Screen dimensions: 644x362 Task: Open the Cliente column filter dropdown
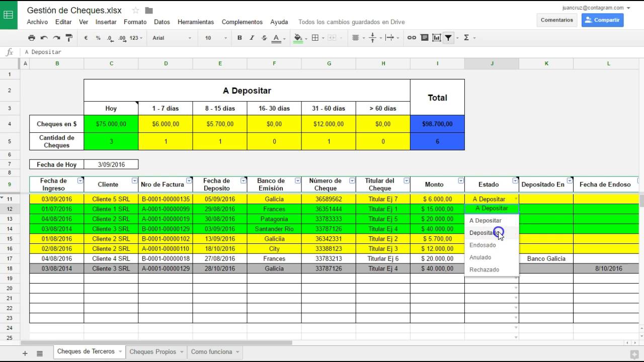pos(134,180)
